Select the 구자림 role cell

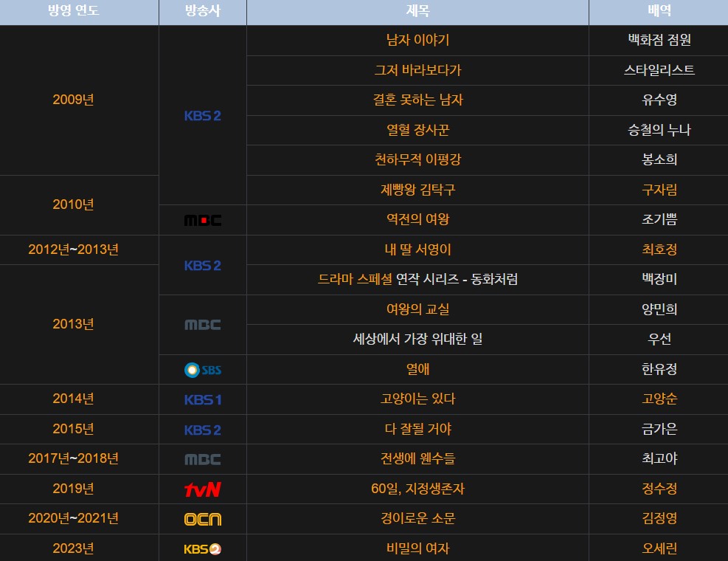(658, 190)
